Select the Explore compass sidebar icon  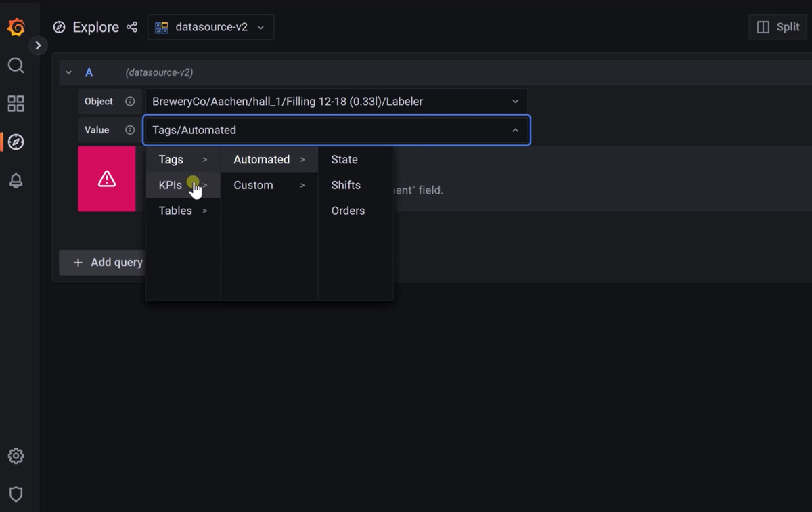tap(16, 142)
